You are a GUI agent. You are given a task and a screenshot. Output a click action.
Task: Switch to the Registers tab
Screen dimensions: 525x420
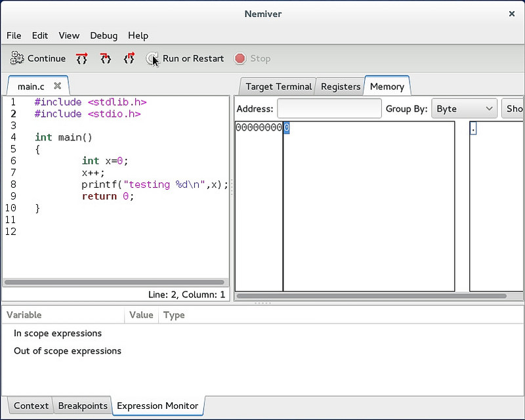click(x=341, y=87)
